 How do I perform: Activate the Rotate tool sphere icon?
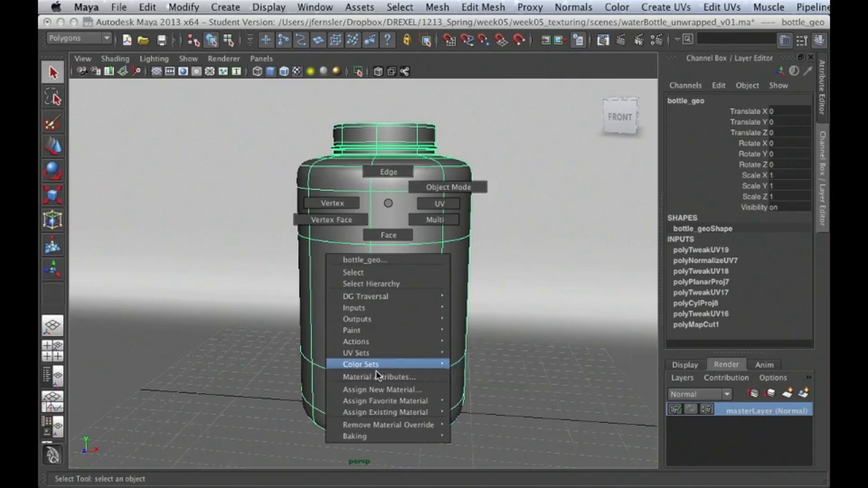click(53, 171)
